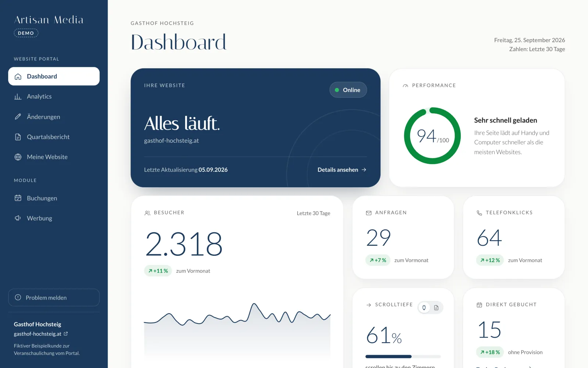Click the Problem melden button

[54, 297]
